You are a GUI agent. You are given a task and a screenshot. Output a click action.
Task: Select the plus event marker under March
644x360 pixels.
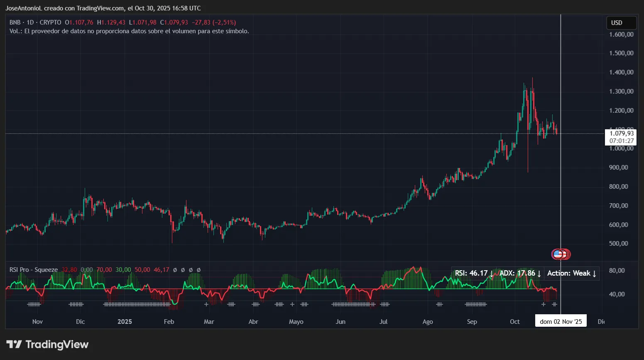tap(206, 305)
